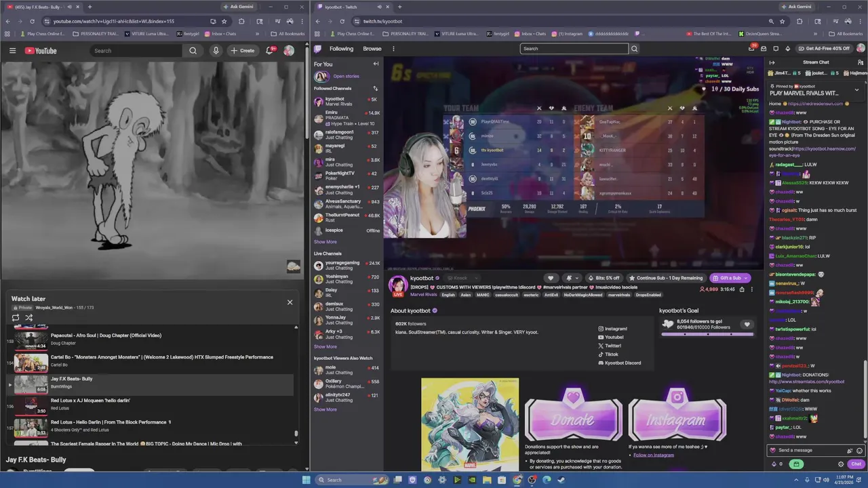Focus the YouTube search box
The image size is (868, 488).
136,51
